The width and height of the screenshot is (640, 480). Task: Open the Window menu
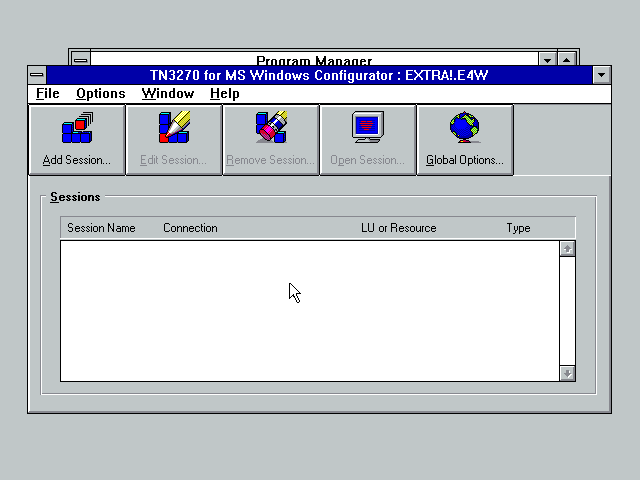(168, 93)
